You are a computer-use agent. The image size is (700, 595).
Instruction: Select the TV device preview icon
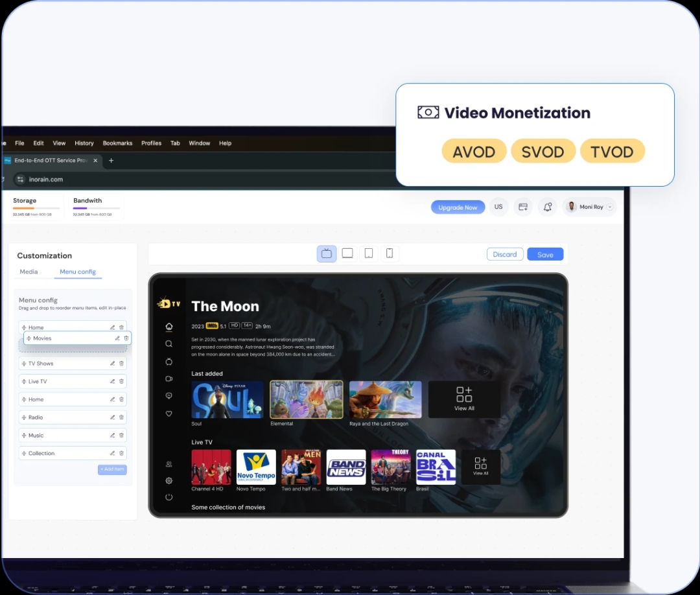pyautogui.click(x=327, y=253)
